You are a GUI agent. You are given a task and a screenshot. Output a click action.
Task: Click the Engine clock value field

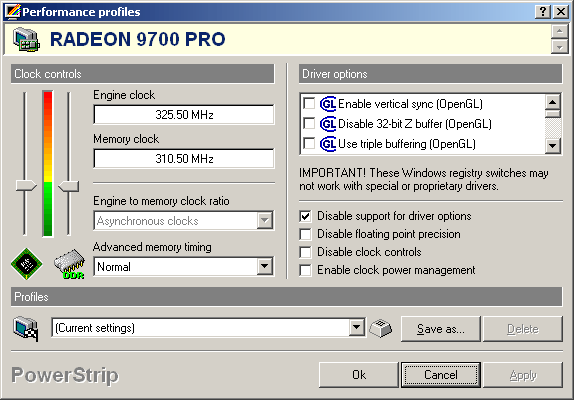[184, 115]
